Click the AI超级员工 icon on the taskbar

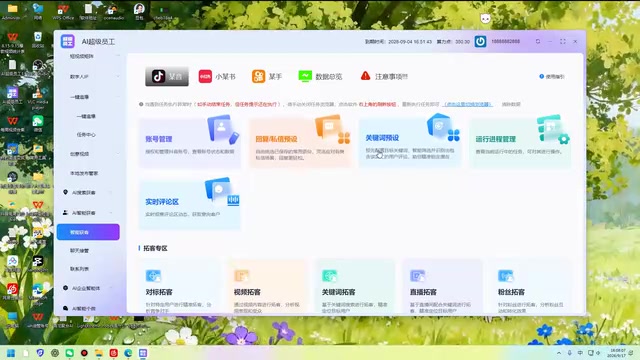pos(143,353)
